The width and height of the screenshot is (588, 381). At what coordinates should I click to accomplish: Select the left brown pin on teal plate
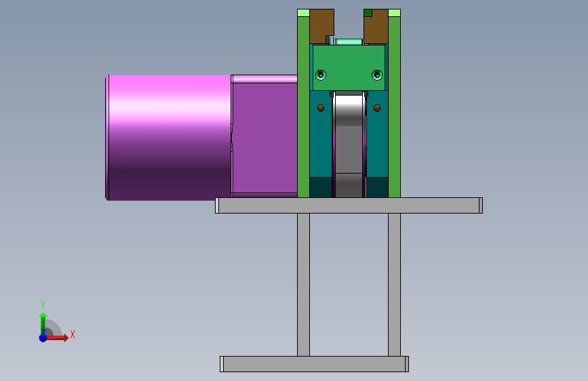coord(321,108)
